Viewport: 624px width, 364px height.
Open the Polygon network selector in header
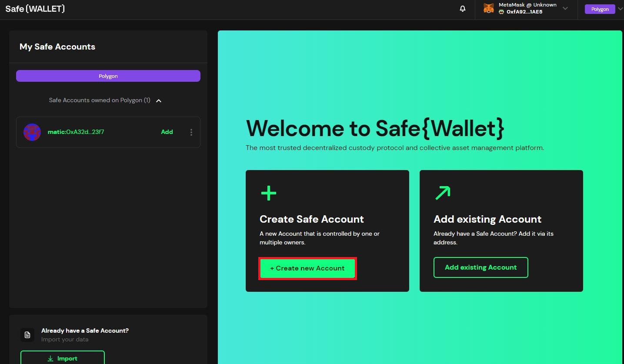600,9
